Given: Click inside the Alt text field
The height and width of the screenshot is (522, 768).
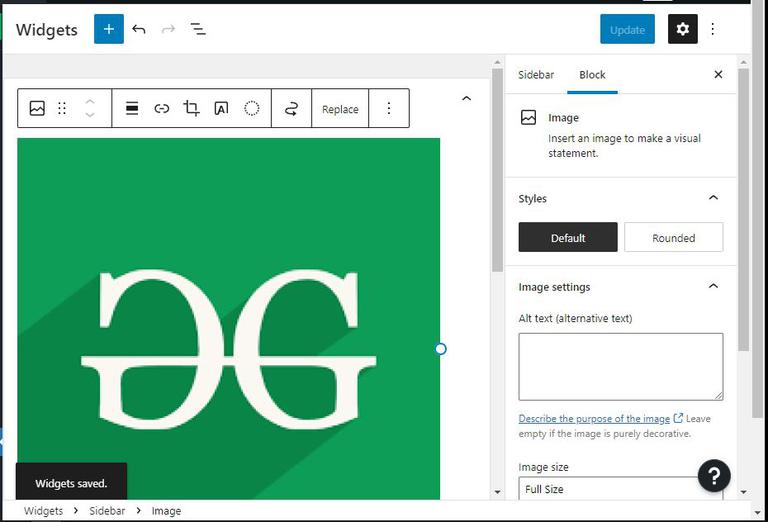Looking at the screenshot, I should 621,367.
